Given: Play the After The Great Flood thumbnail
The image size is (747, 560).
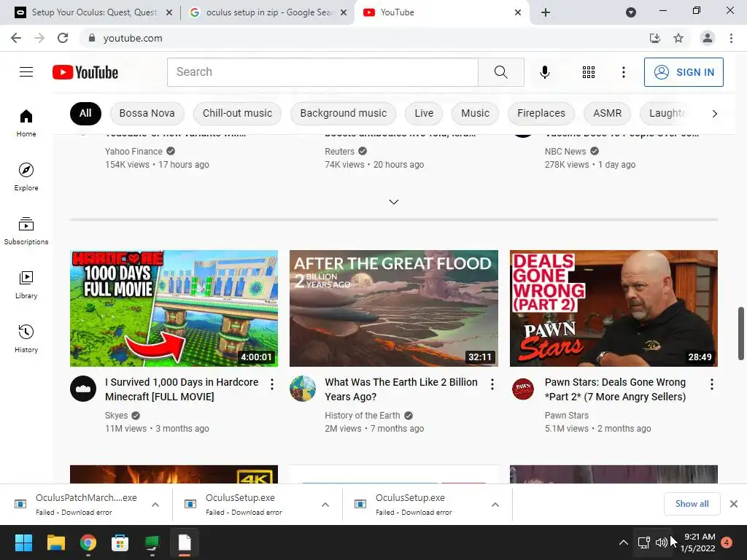Looking at the screenshot, I should pos(393,308).
